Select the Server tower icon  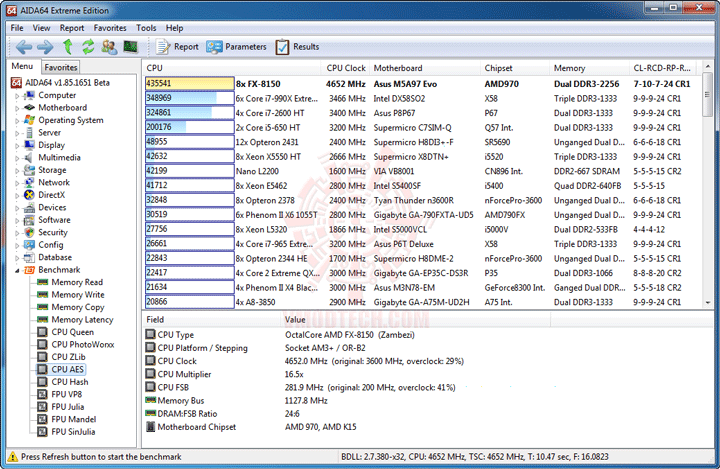[x=29, y=132]
